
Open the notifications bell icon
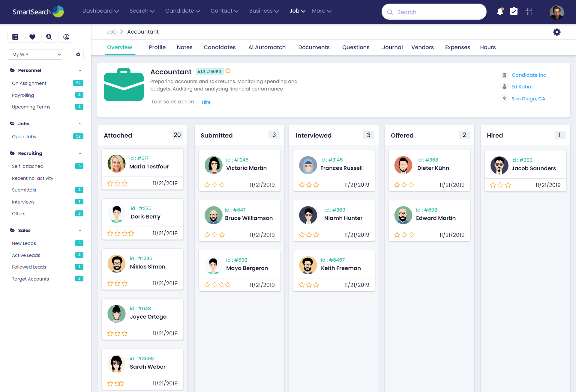click(500, 12)
